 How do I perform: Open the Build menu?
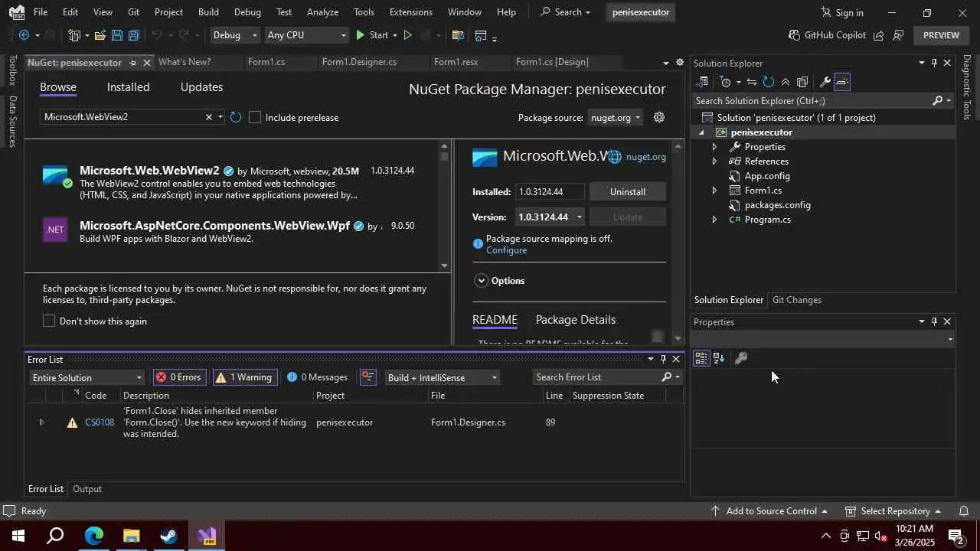[208, 12]
